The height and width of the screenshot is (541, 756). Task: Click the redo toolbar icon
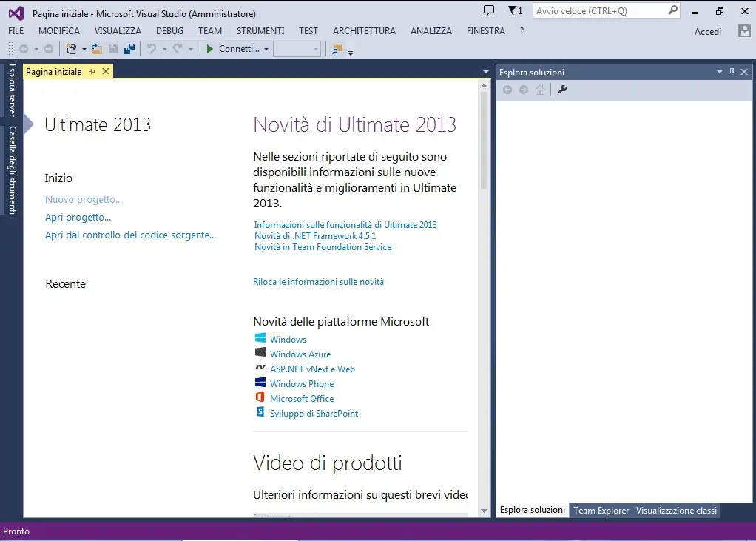click(x=178, y=49)
